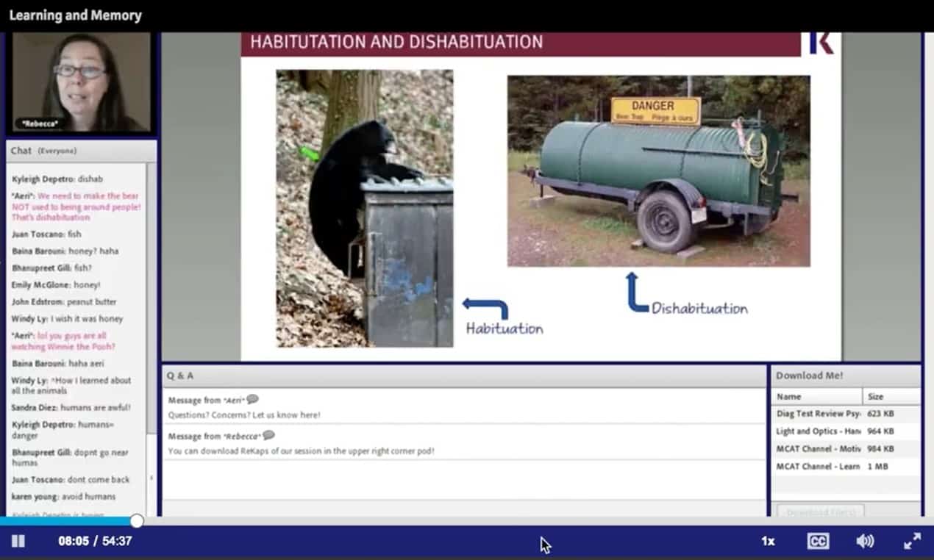
Task: Pause the video playback
Action: click(x=18, y=542)
